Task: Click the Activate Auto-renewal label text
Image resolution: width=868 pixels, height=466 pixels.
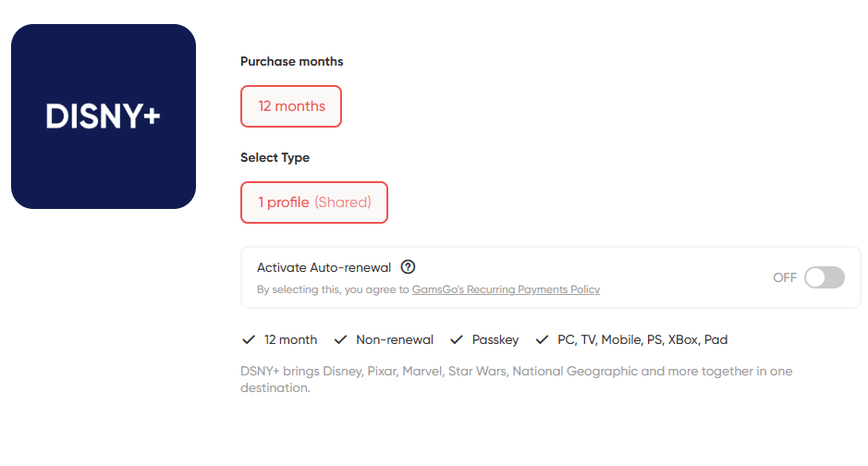Action: point(324,268)
